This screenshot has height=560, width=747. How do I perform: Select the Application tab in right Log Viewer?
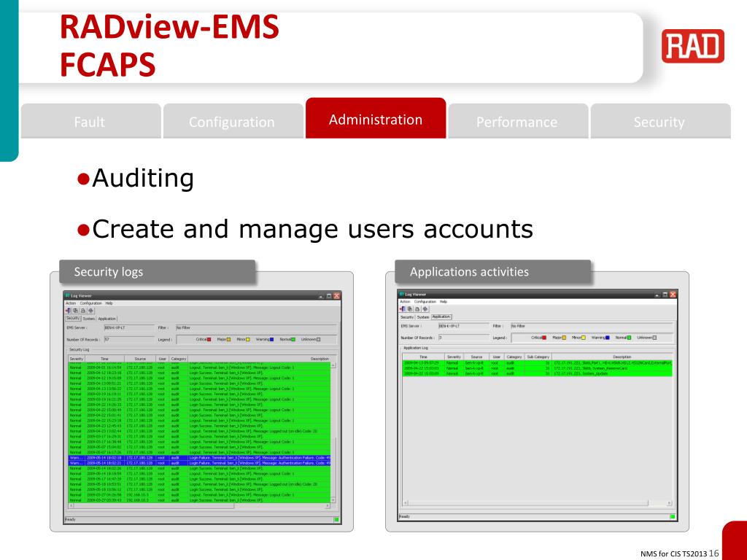441,316
